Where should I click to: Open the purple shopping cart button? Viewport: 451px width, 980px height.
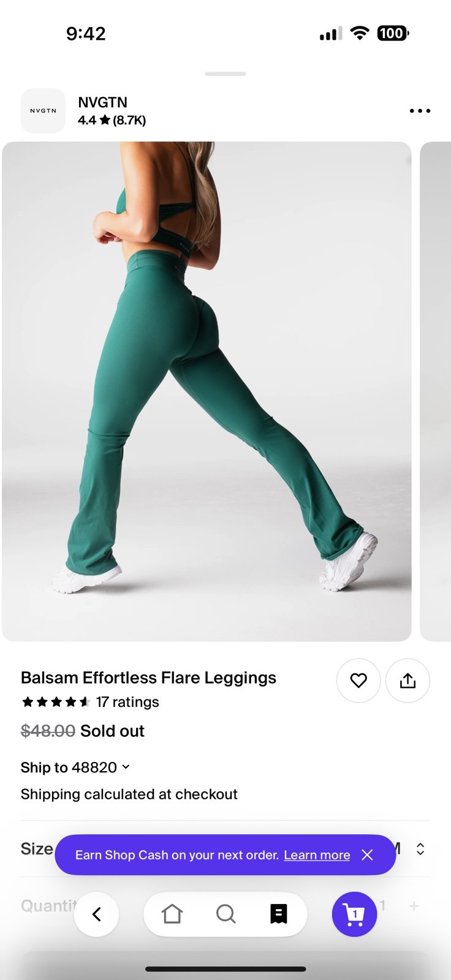point(354,914)
